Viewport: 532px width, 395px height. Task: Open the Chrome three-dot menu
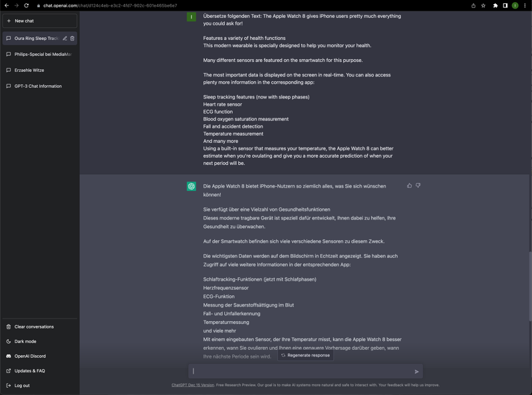pos(525,5)
